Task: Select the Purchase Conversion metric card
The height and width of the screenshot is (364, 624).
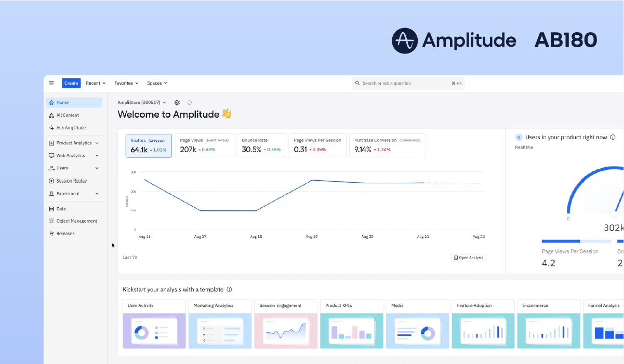Action: coord(387,145)
